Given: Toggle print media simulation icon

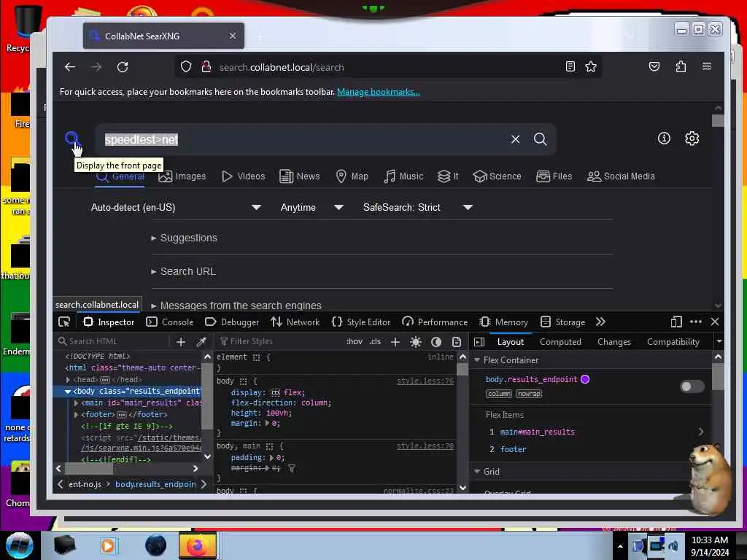Looking at the screenshot, I should (x=457, y=341).
